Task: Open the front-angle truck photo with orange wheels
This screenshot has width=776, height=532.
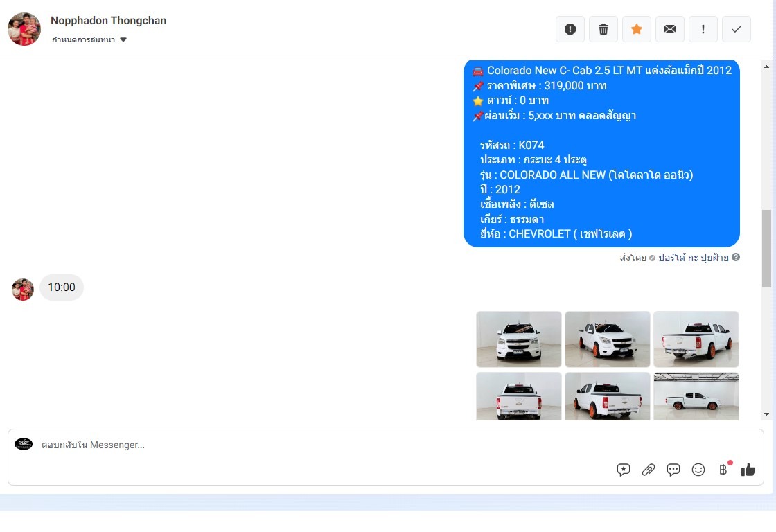Action: pos(607,339)
